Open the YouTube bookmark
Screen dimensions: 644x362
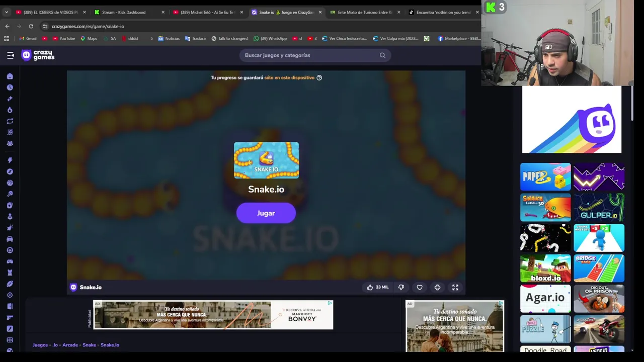[x=64, y=38]
